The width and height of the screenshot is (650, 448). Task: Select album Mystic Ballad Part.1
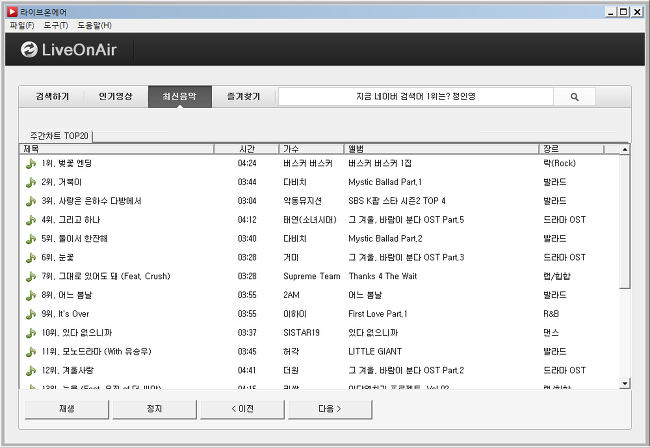click(x=385, y=182)
